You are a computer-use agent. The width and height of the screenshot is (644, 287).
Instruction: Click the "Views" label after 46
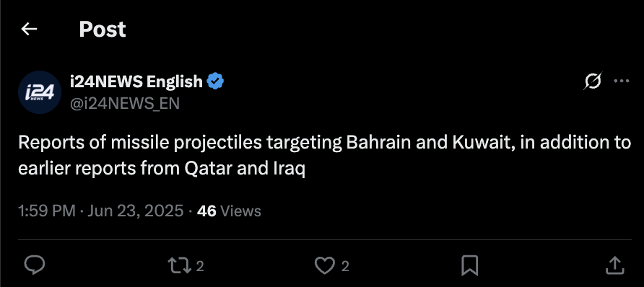point(240,211)
